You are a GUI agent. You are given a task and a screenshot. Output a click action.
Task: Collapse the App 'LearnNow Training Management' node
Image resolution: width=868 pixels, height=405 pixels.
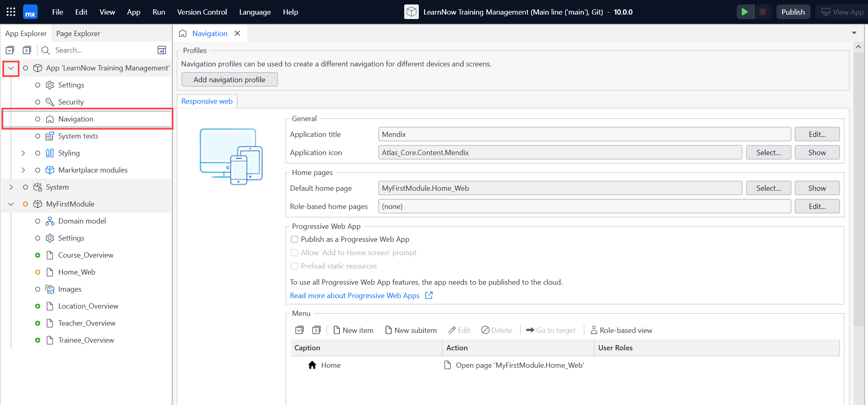coord(11,68)
